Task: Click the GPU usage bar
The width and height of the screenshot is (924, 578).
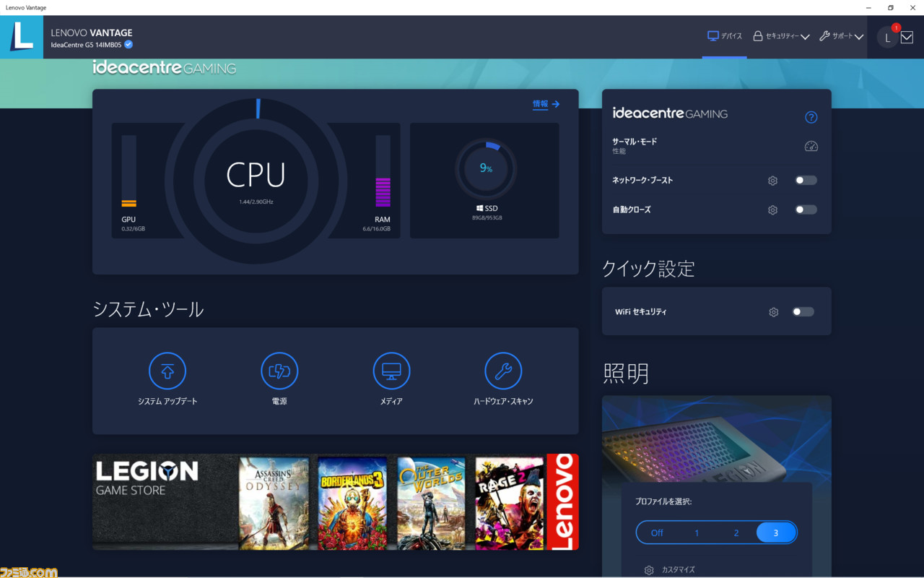Action: (128, 171)
